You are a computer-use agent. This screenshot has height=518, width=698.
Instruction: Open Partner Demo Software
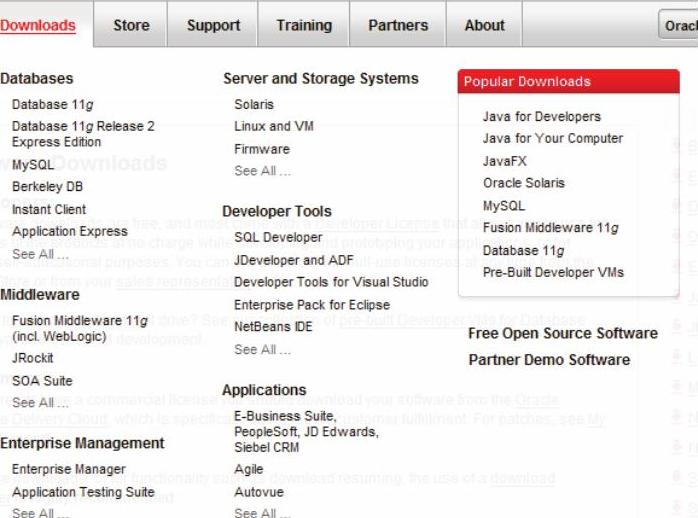(x=549, y=360)
